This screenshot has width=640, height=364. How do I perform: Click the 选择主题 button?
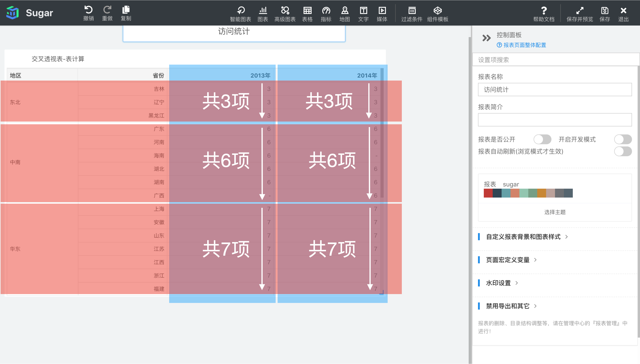pos(555,212)
